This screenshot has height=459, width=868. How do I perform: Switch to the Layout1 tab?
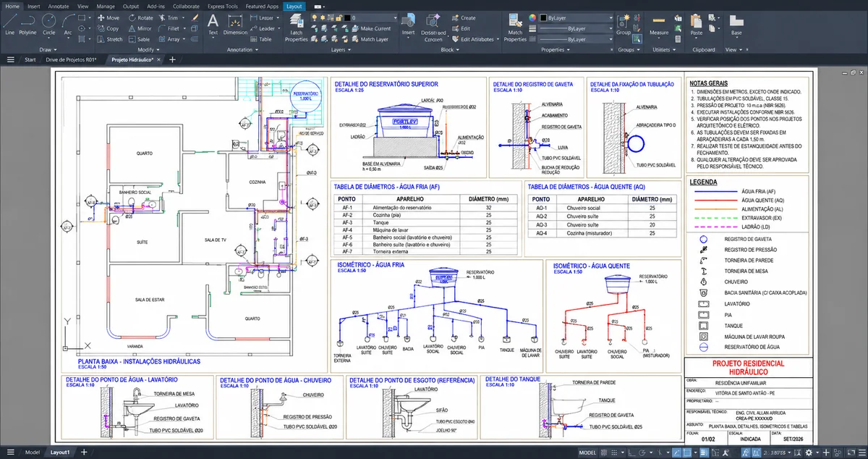[60, 452]
